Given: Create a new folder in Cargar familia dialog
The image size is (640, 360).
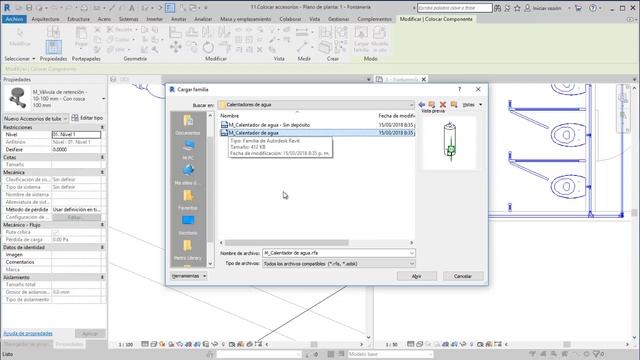Looking at the screenshot, I should (454, 105).
